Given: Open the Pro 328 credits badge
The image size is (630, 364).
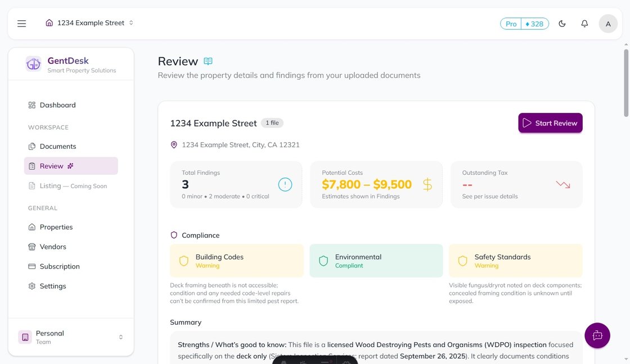Looking at the screenshot, I should pyautogui.click(x=524, y=24).
